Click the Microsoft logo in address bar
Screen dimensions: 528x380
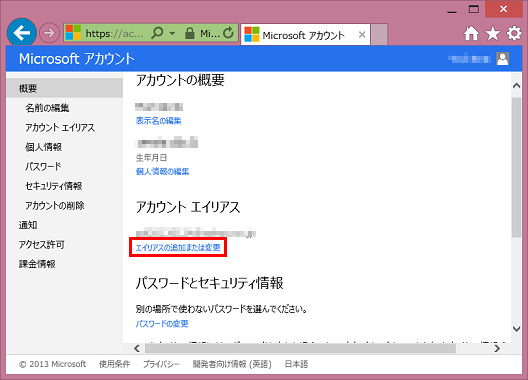click(73, 33)
